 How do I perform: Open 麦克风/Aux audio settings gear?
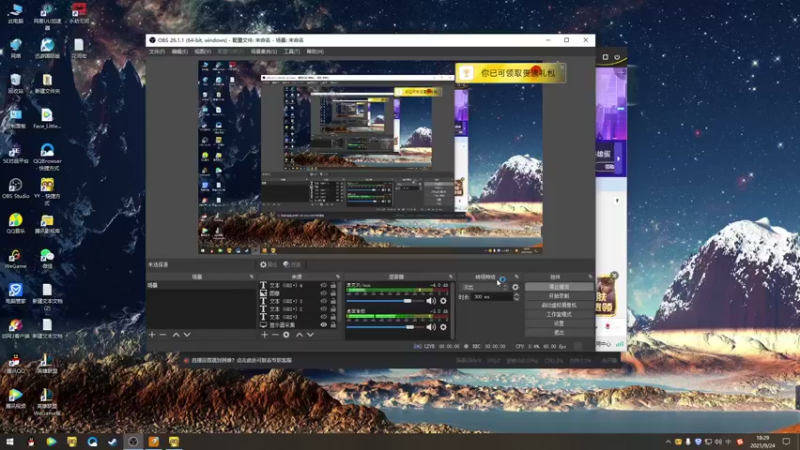443,301
